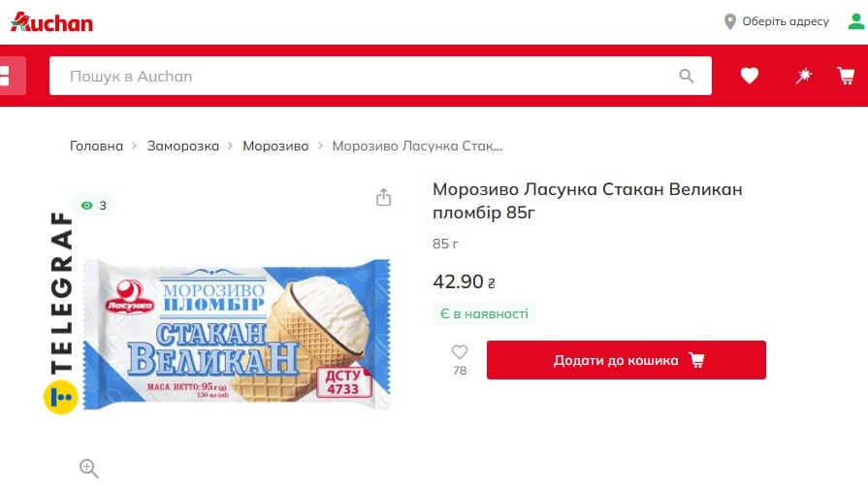Open shopping cart icon in header

pyautogui.click(x=846, y=76)
